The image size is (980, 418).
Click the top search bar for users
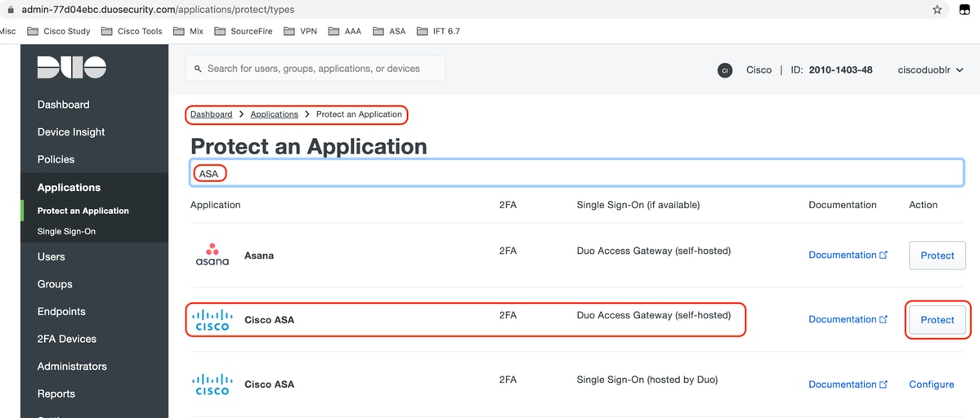pos(315,69)
